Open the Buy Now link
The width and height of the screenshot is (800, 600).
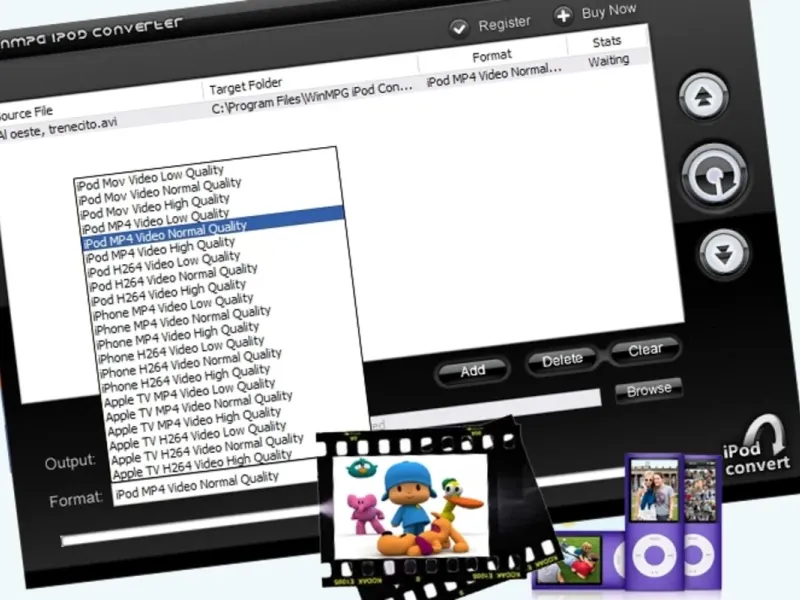pos(609,11)
